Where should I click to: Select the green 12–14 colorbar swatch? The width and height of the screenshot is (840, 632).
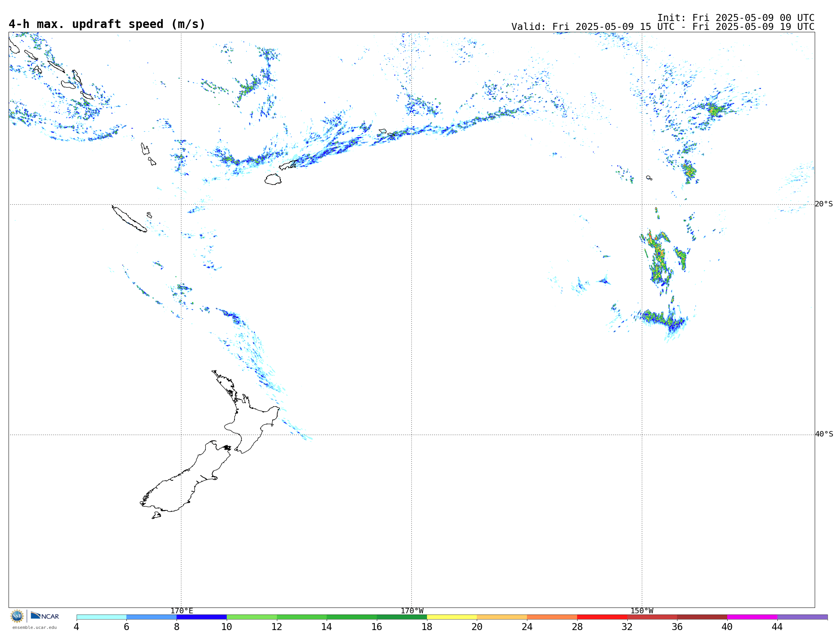pos(302,617)
